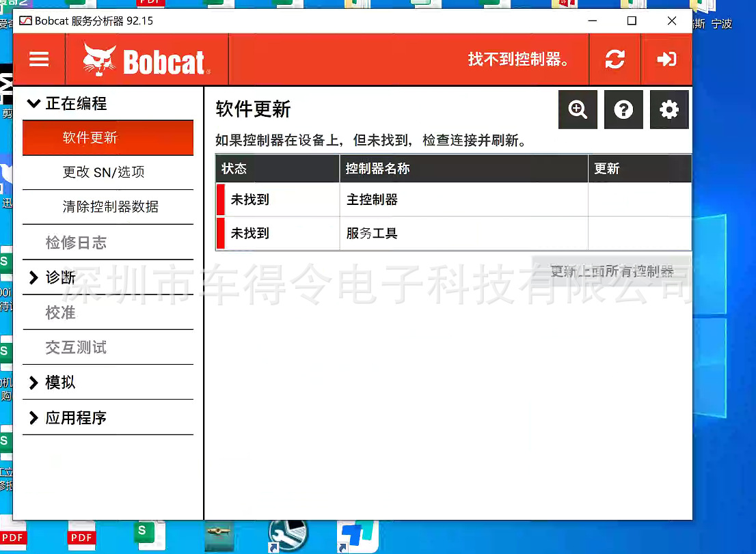Screen dimensions: 756x554
Task: Click the 找不到控制器 status message
Action: click(518, 59)
